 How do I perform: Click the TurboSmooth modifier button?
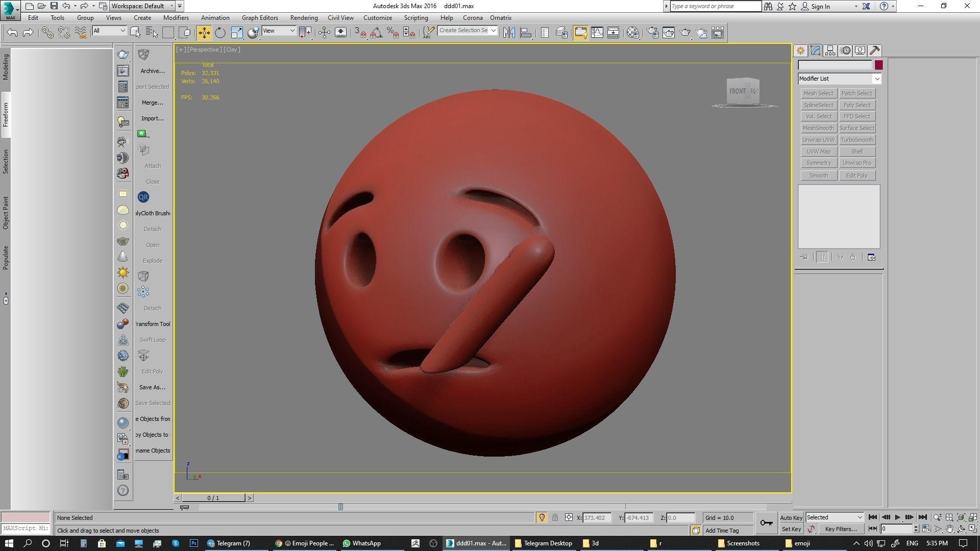[857, 140]
